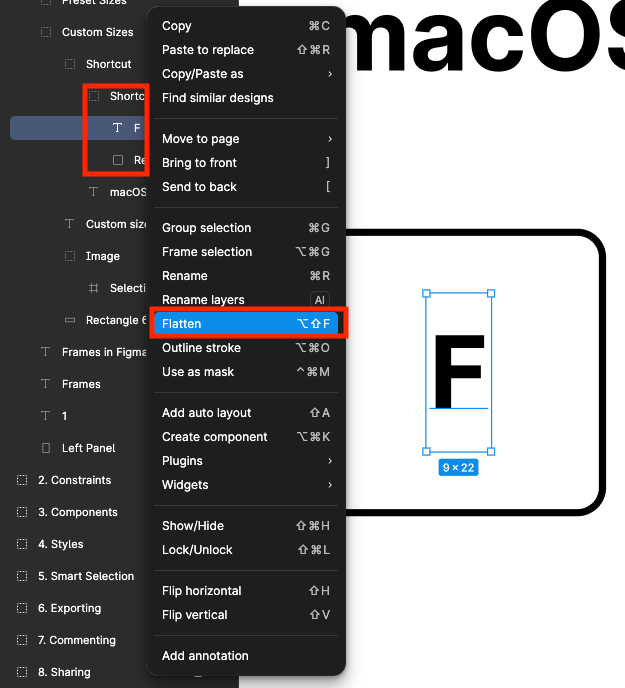
Task: Click the dashed icon next to "2. Constraints"
Action: click(22, 480)
